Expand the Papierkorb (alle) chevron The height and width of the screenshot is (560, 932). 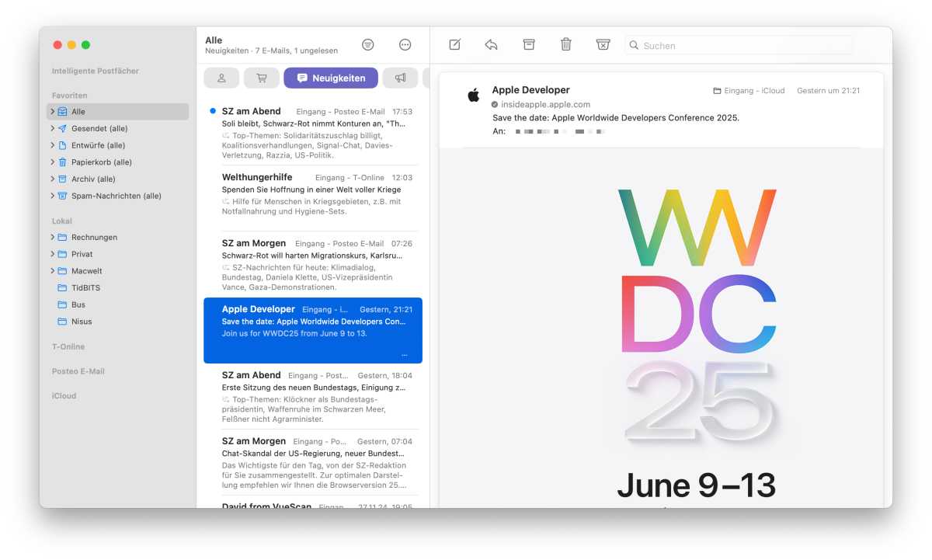click(x=52, y=162)
